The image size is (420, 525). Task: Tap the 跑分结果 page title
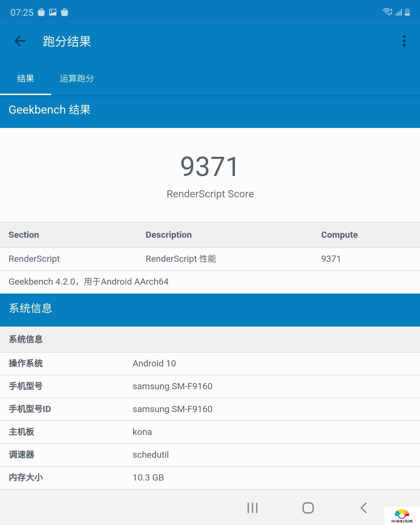tap(67, 41)
